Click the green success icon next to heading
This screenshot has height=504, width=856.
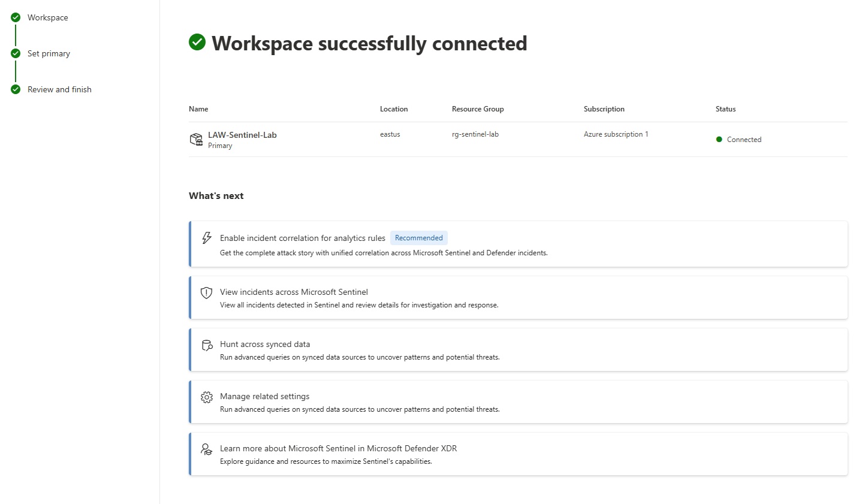[x=197, y=42]
